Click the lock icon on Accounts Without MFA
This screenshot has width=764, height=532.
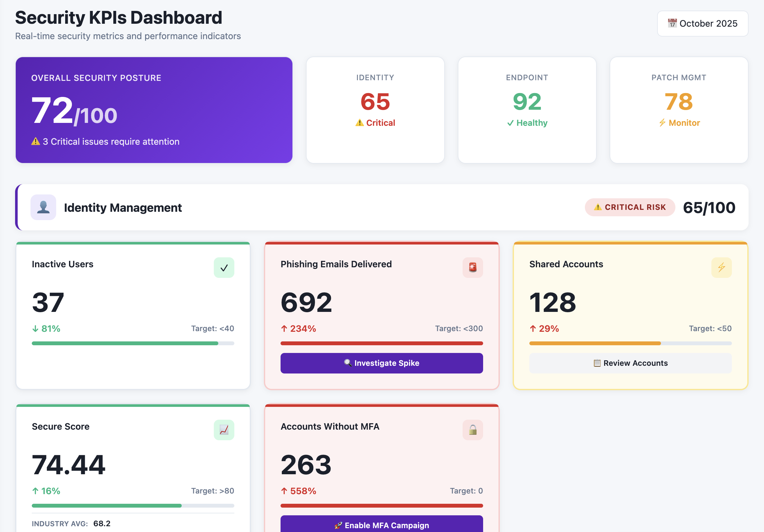click(473, 430)
